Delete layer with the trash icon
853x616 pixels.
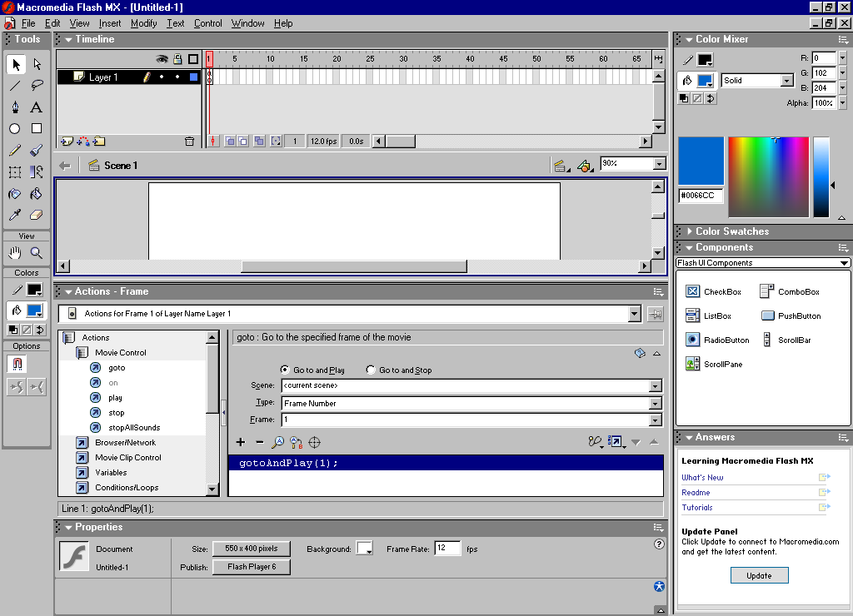189,142
